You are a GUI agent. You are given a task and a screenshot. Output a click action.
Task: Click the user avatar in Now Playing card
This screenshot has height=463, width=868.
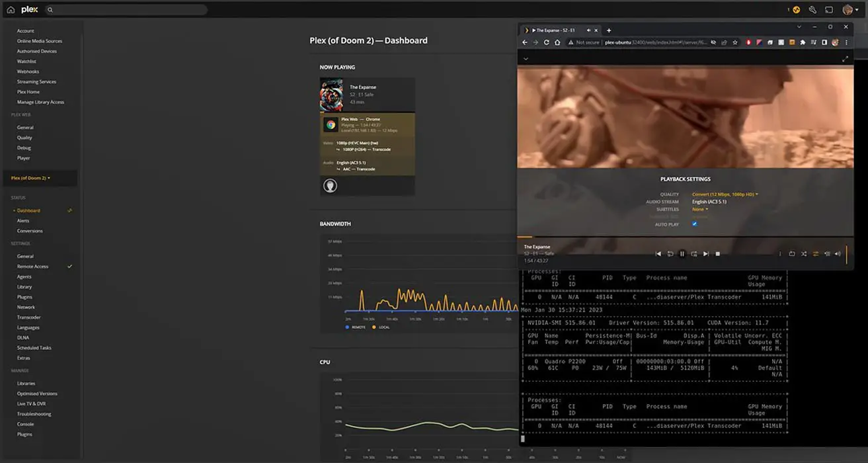[x=330, y=186]
